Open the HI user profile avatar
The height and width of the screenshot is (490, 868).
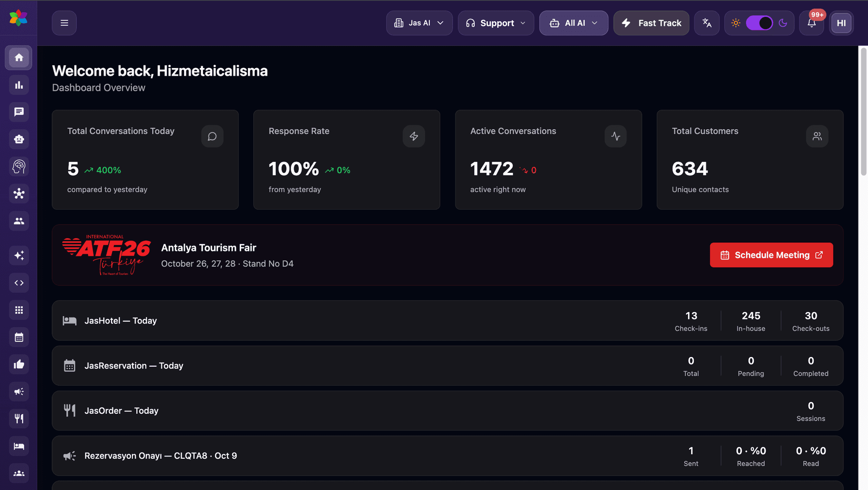(842, 23)
